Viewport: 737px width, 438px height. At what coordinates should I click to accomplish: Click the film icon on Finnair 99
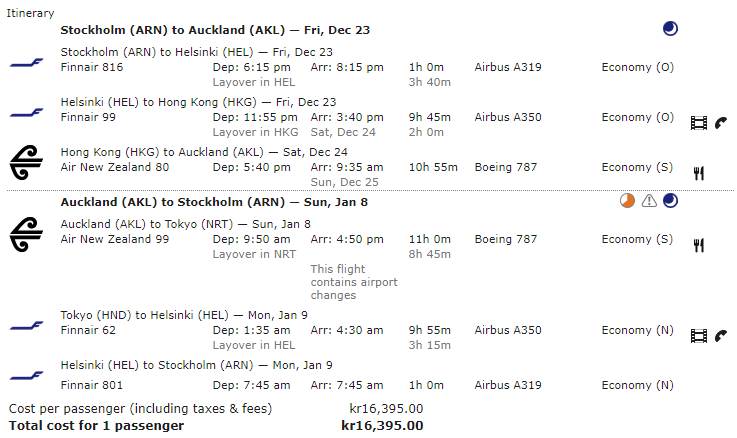point(698,123)
